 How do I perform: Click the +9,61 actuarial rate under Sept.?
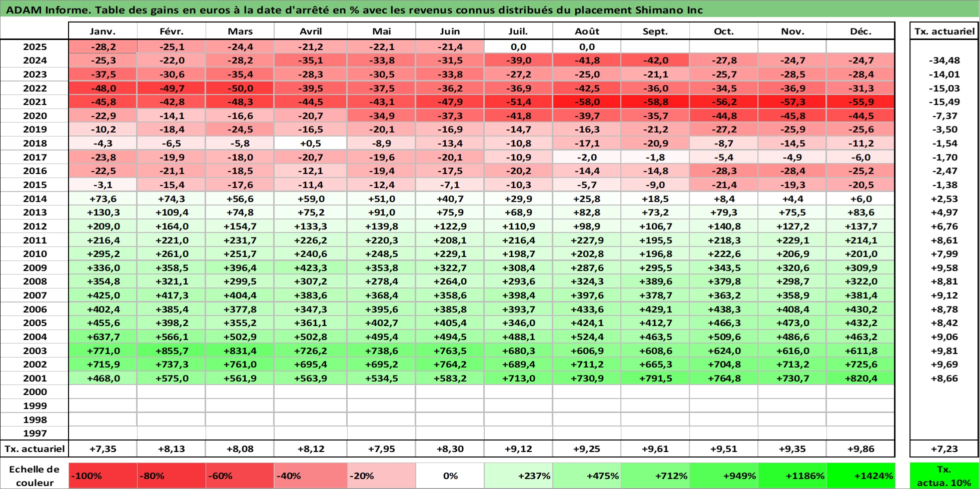coord(655,448)
